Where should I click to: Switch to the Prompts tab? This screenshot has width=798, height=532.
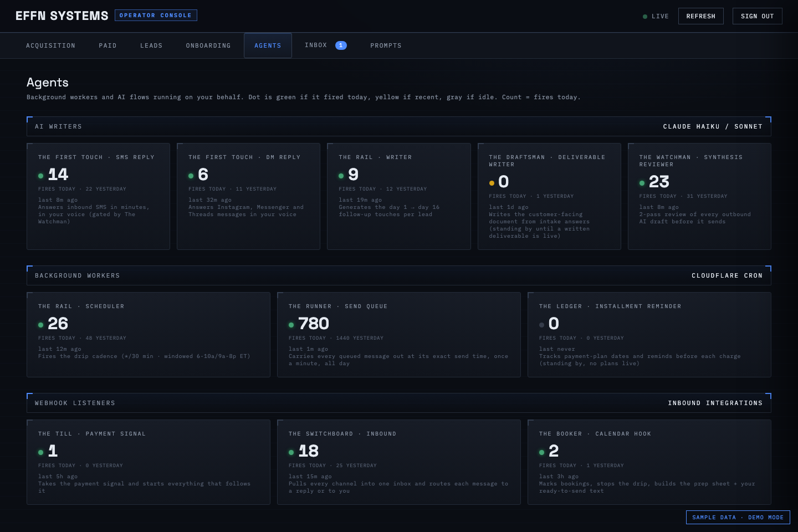click(x=386, y=45)
